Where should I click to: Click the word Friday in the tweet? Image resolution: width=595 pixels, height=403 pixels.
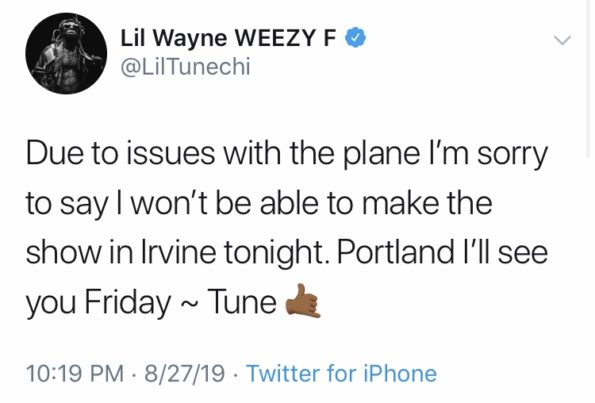[x=127, y=304]
